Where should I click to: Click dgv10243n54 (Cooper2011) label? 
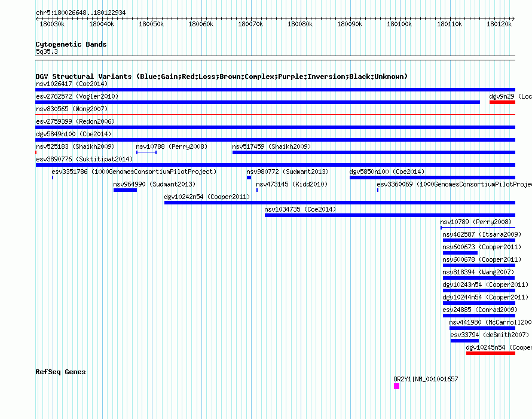485,285
